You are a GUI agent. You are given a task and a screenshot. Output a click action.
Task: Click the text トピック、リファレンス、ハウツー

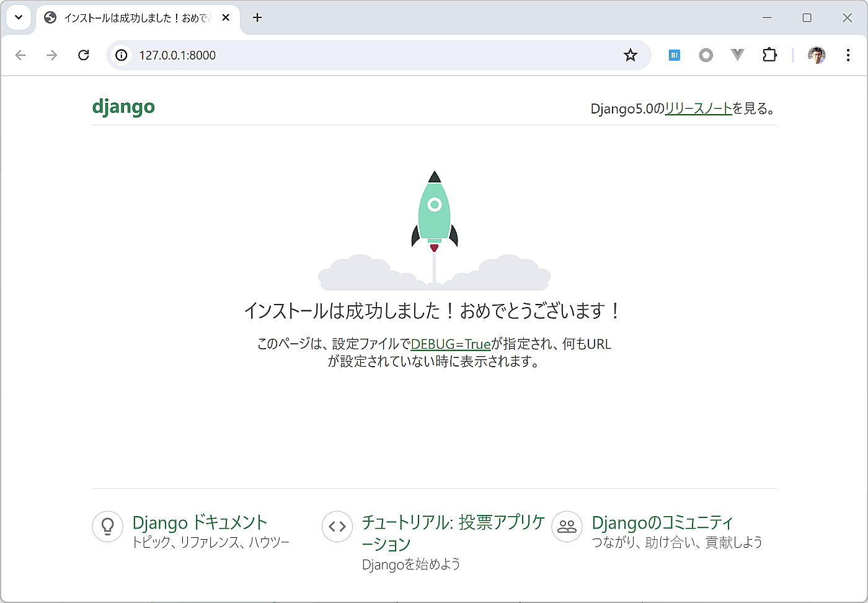(211, 542)
